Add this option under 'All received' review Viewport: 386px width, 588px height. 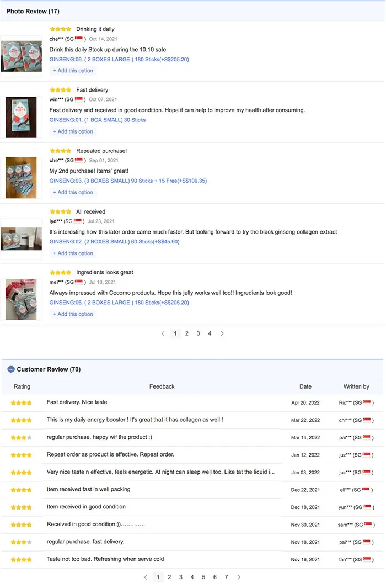[73, 253]
